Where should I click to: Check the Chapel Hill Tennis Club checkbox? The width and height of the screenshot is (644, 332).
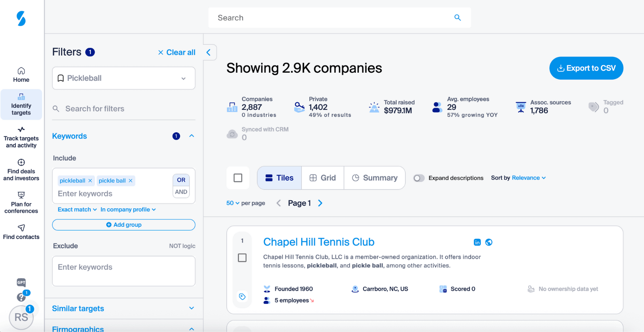click(242, 258)
